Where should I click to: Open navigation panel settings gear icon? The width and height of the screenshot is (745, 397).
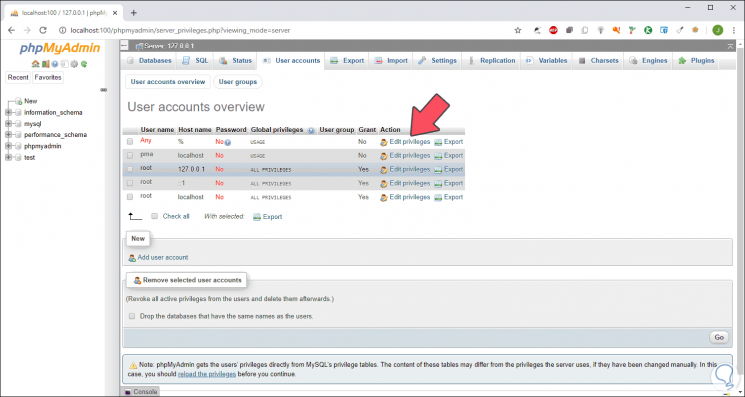[x=74, y=64]
